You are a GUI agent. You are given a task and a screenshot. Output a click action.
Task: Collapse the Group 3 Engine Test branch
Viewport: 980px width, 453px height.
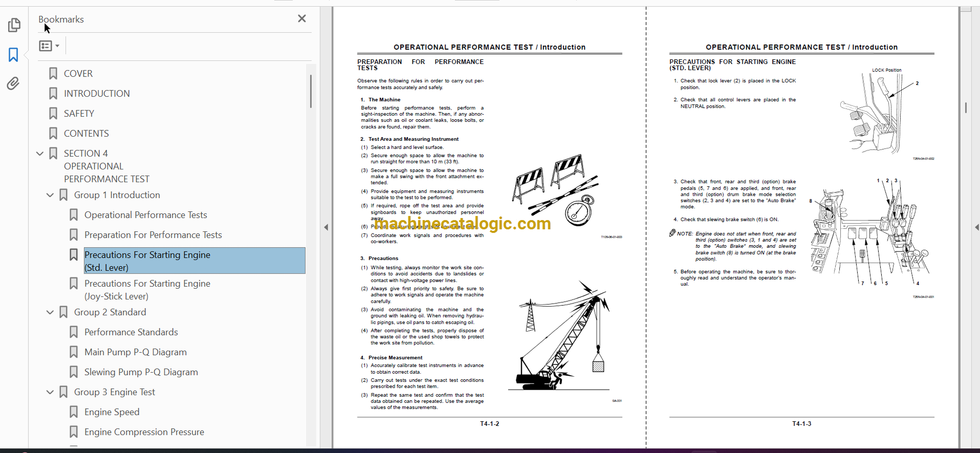50,392
